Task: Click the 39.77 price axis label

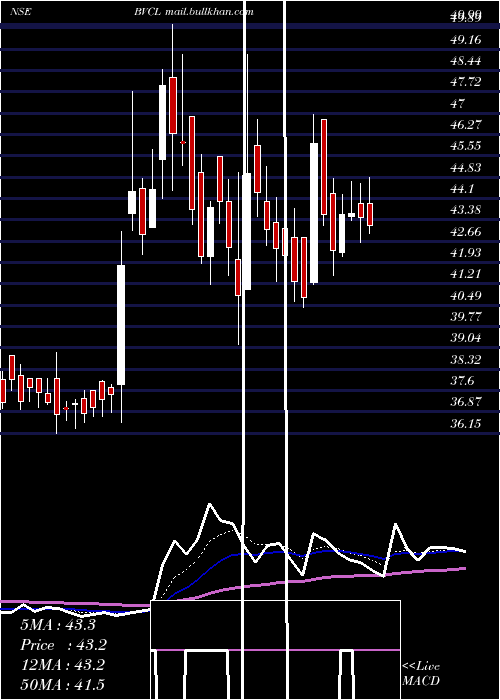Action: [x=466, y=317]
